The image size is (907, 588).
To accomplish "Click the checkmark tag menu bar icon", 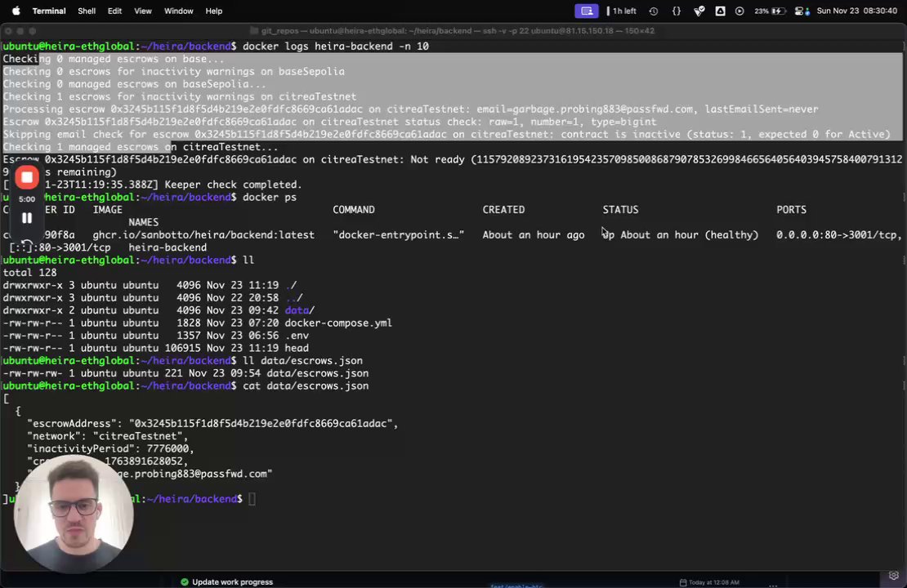I will [x=699, y=11].
